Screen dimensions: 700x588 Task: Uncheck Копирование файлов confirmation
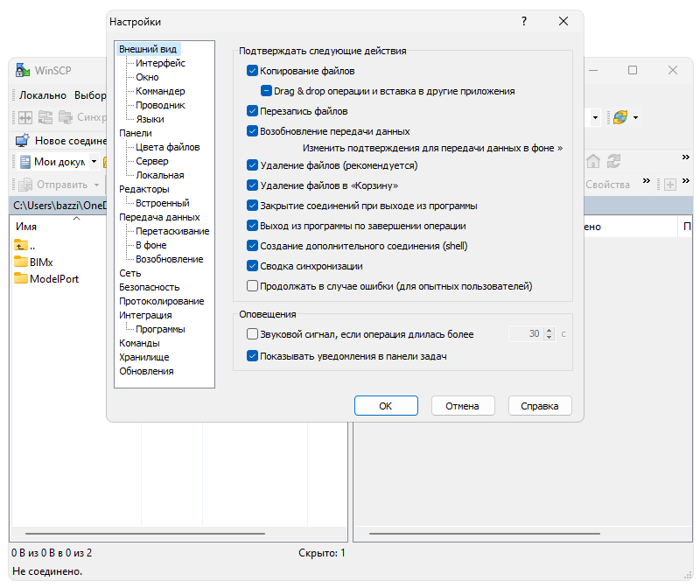coord(252,71)
